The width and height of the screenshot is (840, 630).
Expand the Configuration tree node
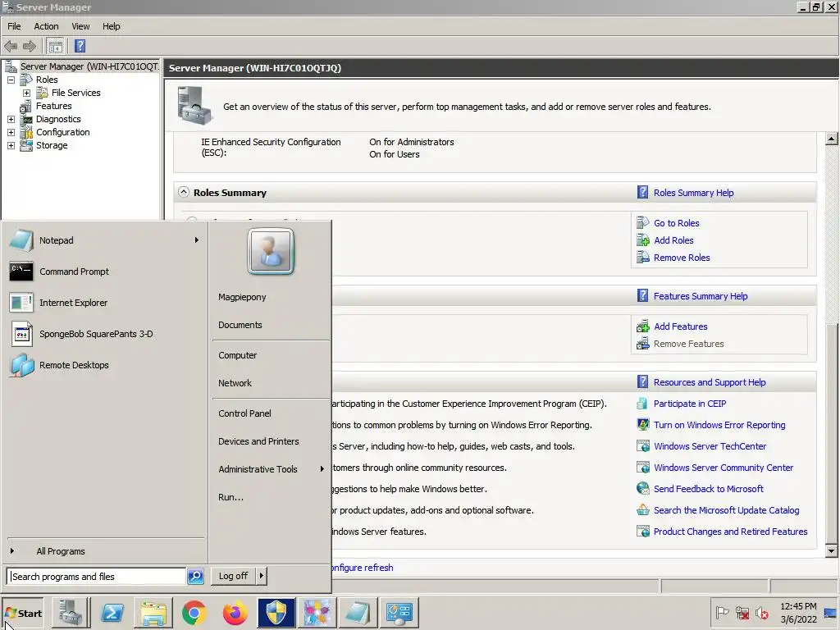tap(11, 132)
